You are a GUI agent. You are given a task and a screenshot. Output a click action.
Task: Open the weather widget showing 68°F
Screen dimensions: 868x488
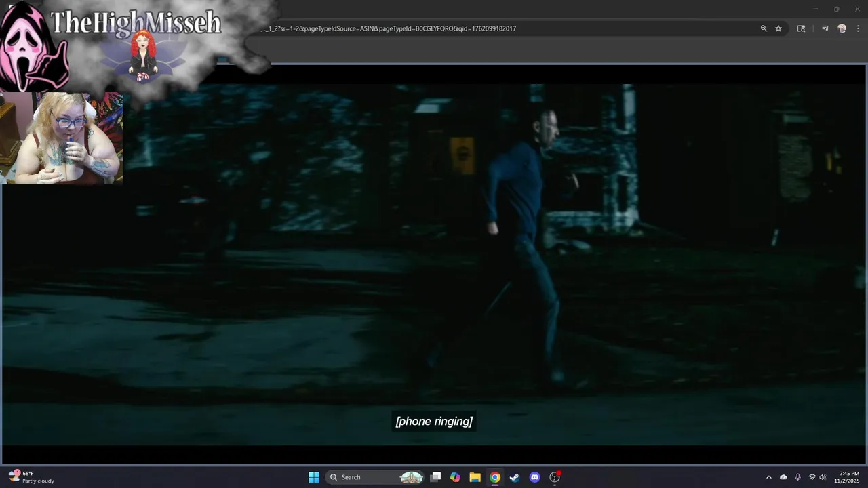[x=31, y=477]
